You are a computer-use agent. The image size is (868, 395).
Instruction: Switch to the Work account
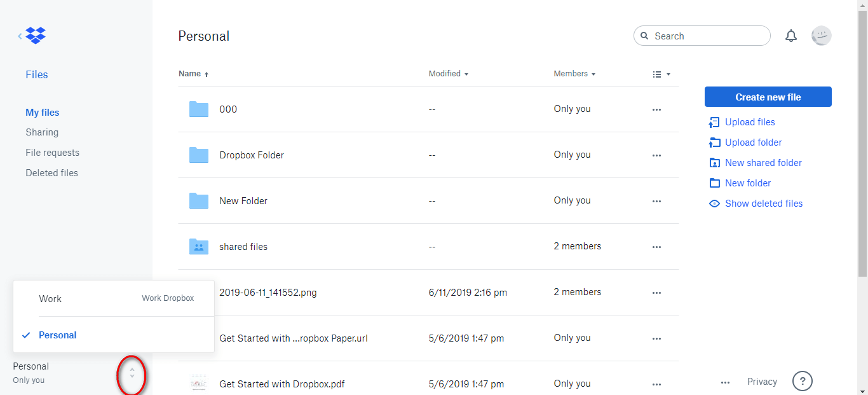(50, 298)
